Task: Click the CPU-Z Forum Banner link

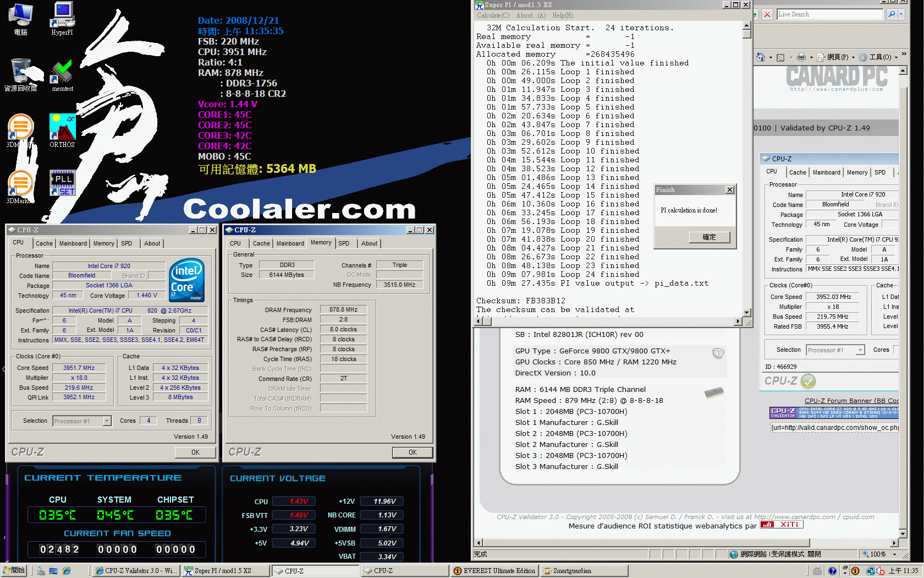Action: [851, 401]
